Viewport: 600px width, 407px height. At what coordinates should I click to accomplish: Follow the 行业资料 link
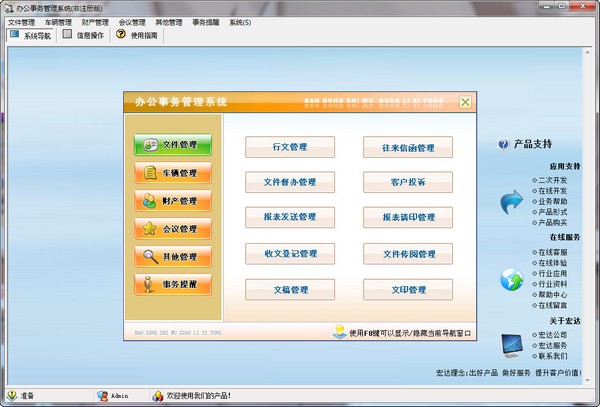553,284
